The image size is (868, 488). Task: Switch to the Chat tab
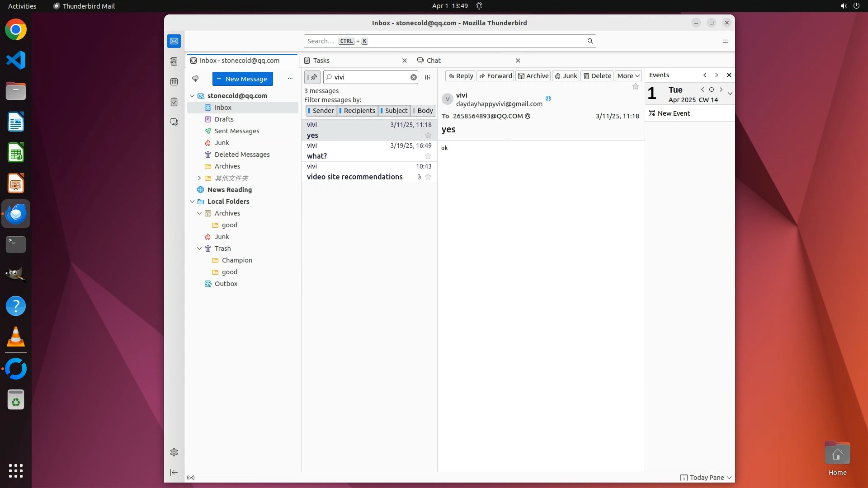point(434,61)
